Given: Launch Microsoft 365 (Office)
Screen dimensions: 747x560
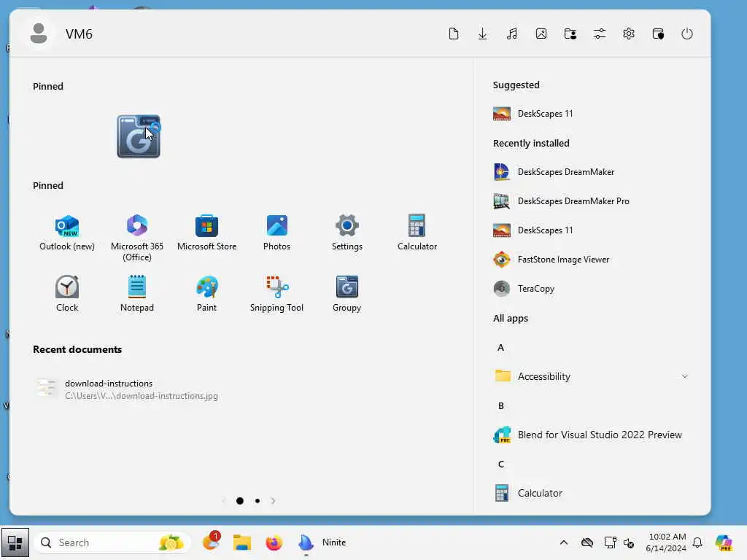Looking at the screenshot, I should tap(137, 238).
